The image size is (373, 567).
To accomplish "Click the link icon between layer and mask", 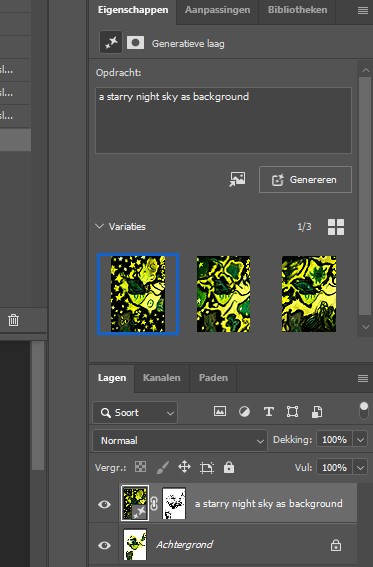I will click(154, 504).
